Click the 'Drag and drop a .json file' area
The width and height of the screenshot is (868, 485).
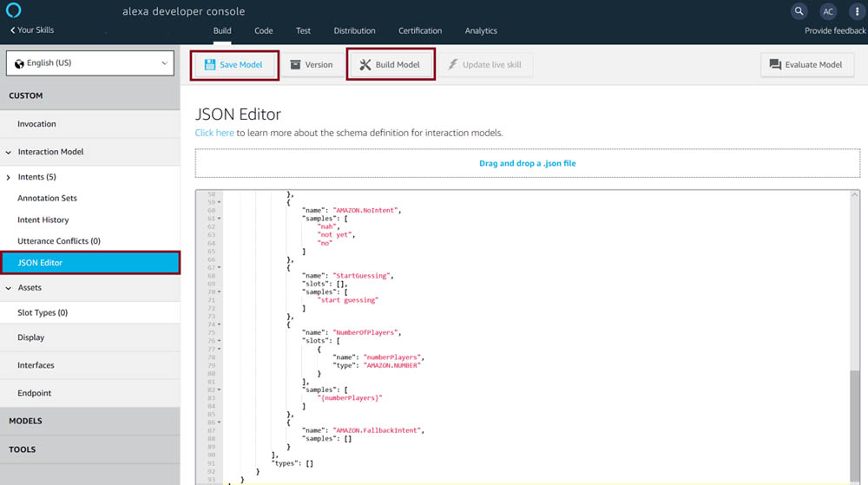(x=528, y=163)
